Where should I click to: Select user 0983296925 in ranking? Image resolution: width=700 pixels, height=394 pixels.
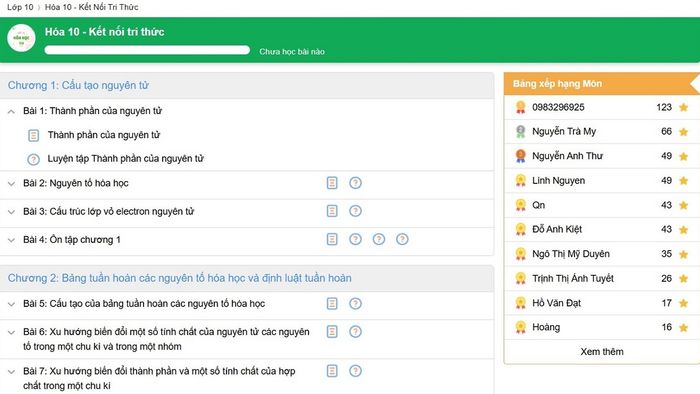click(558, 107)
